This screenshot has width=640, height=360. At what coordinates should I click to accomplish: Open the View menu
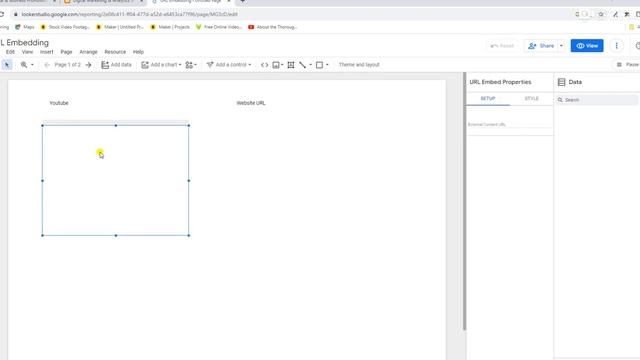(x=27, y=52)
